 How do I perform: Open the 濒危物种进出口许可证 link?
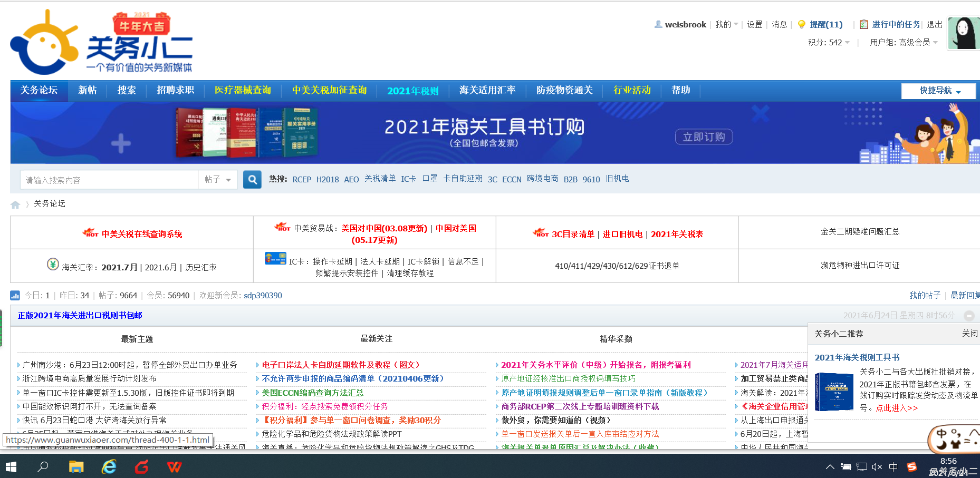(860, 265)
